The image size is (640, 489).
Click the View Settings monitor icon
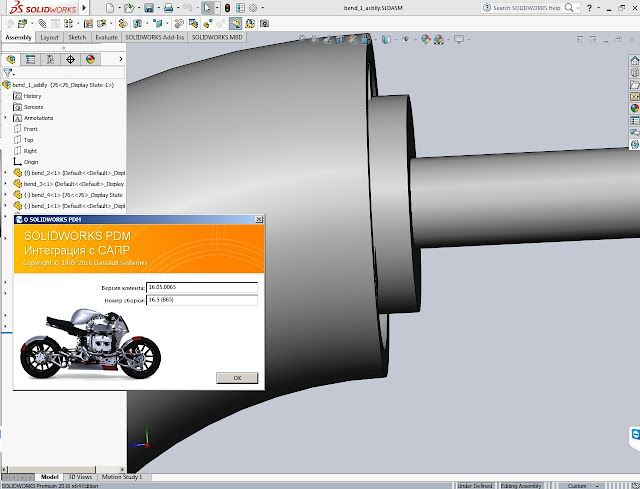click(459, 40)
